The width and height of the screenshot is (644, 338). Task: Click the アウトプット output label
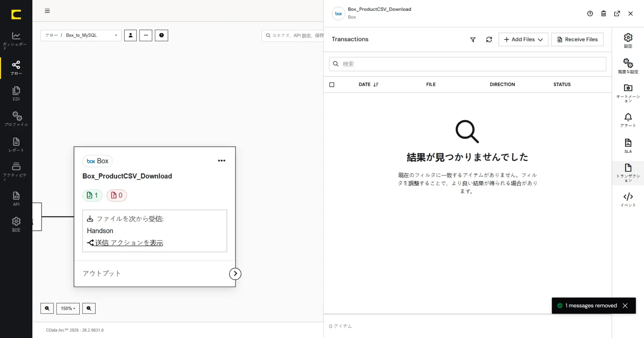click(x=102, y=273)
